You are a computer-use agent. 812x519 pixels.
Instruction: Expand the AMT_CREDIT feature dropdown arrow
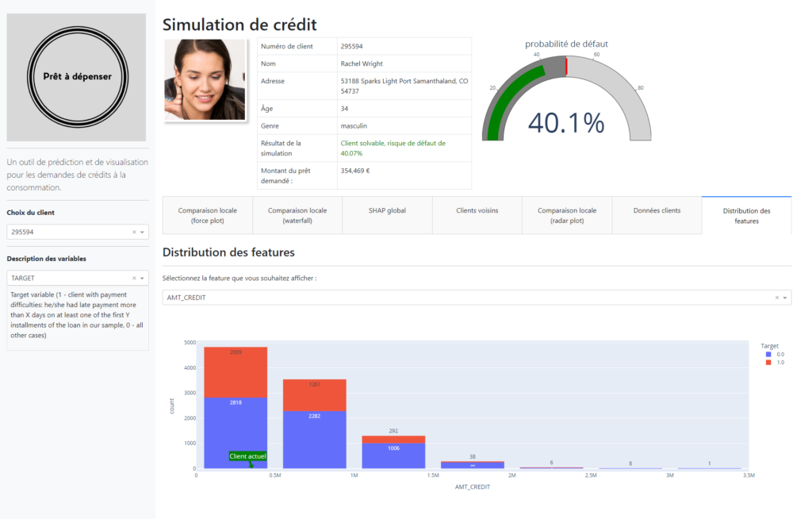click(x=785, y=298)
